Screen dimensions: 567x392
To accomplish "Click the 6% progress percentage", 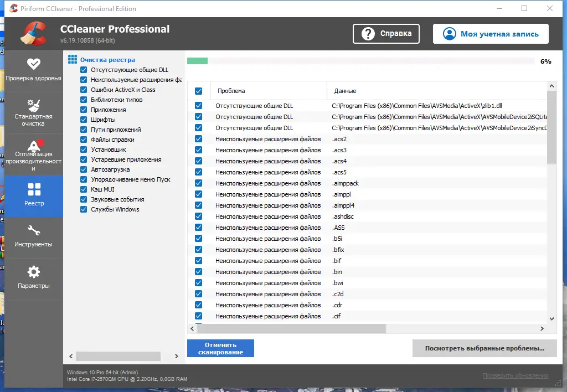I will [x=545, y=61].
